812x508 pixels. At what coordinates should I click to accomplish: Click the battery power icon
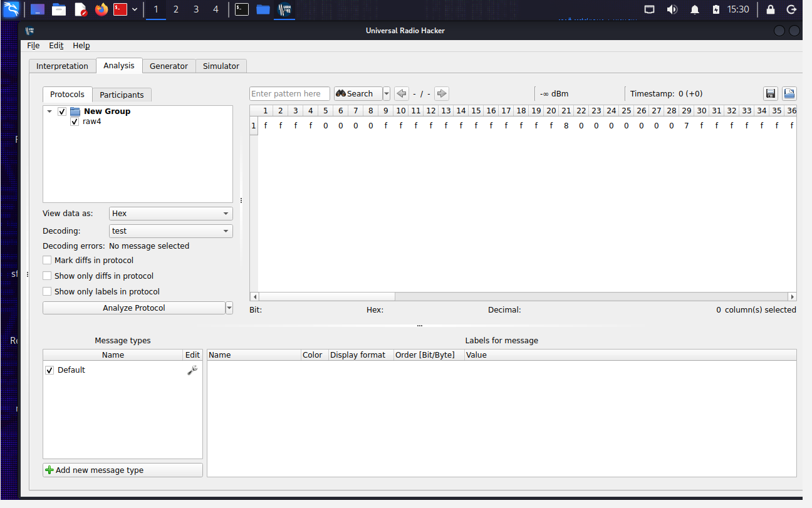pos(716,9)
